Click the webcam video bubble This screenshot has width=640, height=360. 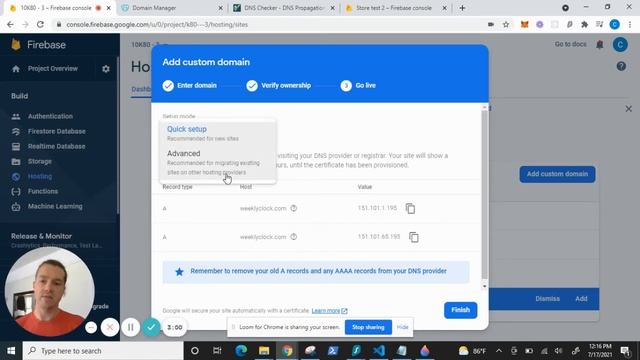[49, 291]
